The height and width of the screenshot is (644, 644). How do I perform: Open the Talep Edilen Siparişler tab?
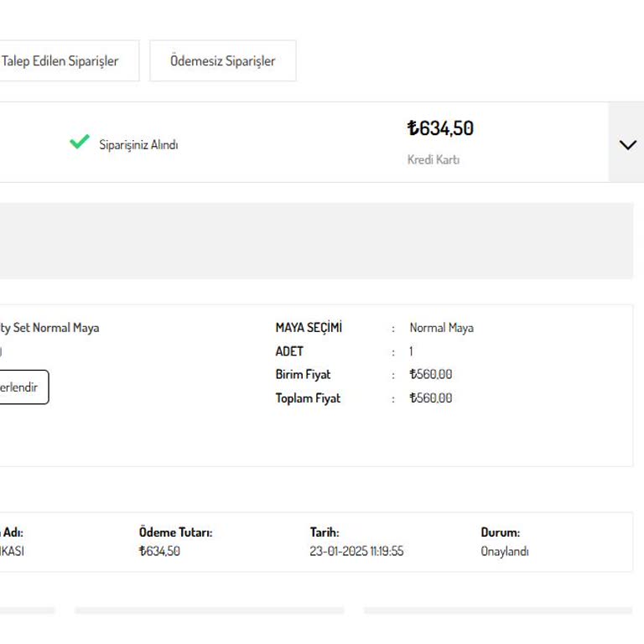coord(62,61)
